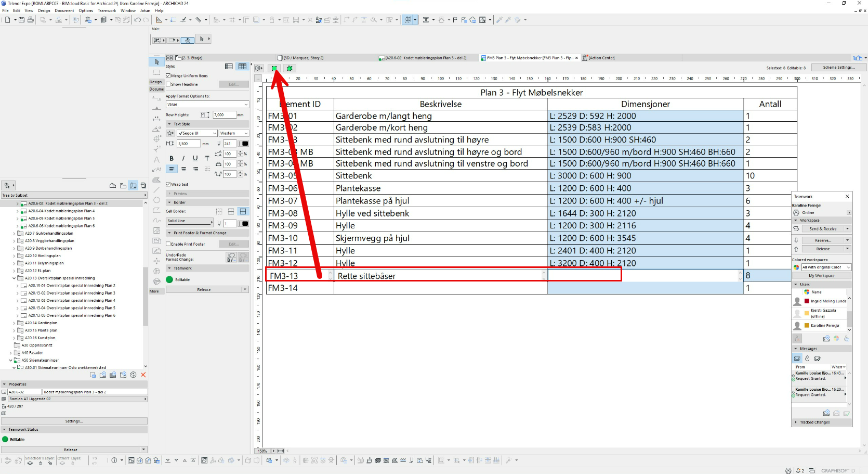
Task: Switch to Action Center tab
Action: pyautogui.click(x=599, y=58)
